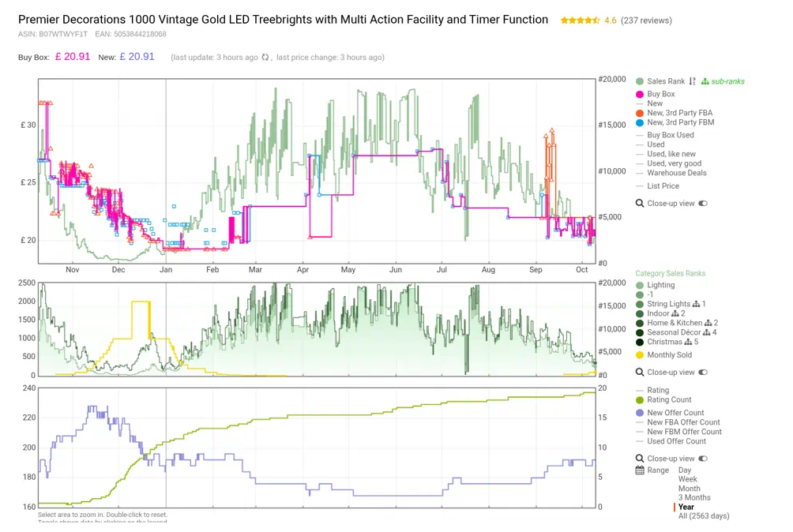The height and width of the screenshot is (532, 793).
Task: Toggle New, 3rd Party FBM series
Action: [675, 123]
